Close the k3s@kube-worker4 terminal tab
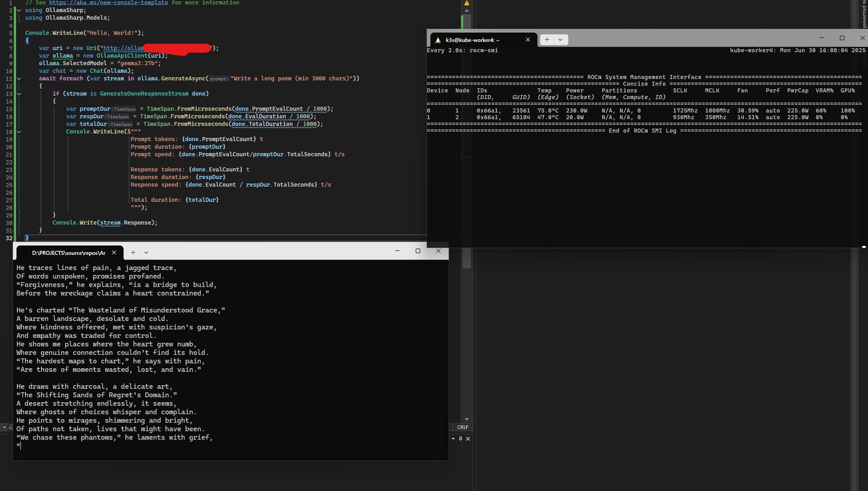868x491 pixels. click(528, 40)
